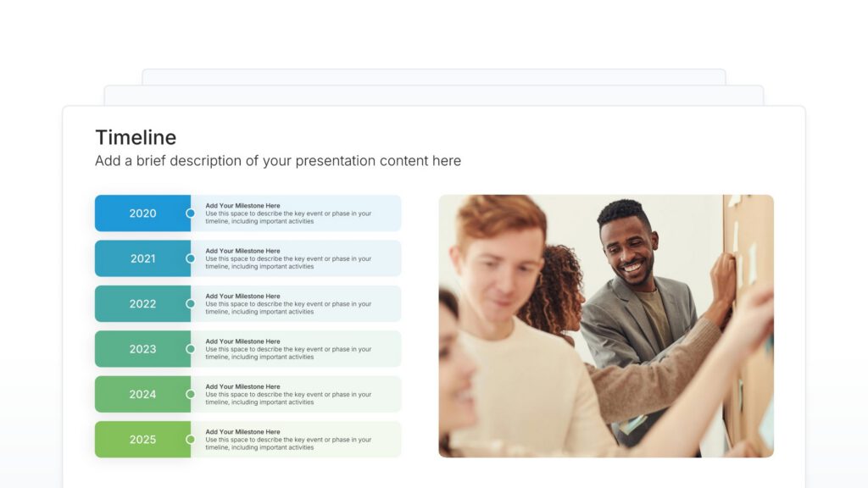The width and height of the screenshot is (868, 488).
Task: Select the round marker on the 2024 bar
Action: [x=192, y=394]
